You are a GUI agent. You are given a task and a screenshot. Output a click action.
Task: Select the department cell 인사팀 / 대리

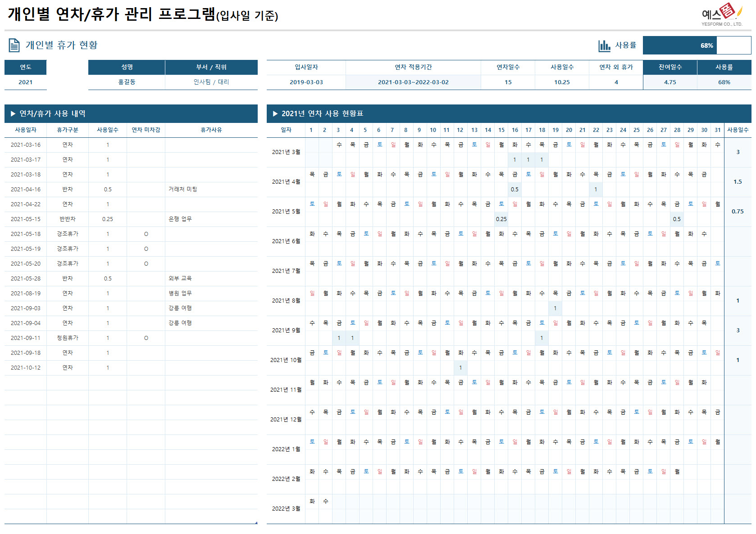tap(211, 82)
